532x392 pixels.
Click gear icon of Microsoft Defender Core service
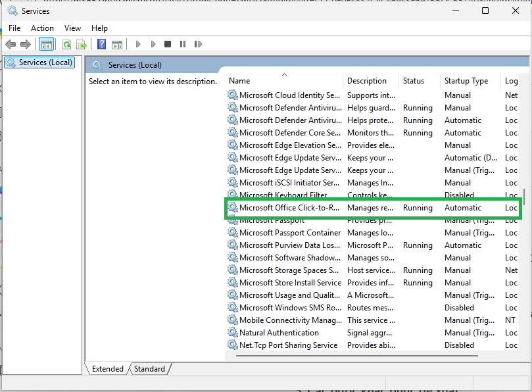tap(232, 132)
